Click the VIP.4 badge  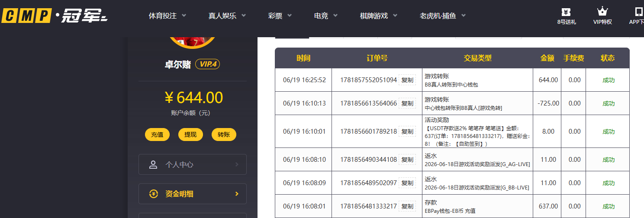click(208, 64)
